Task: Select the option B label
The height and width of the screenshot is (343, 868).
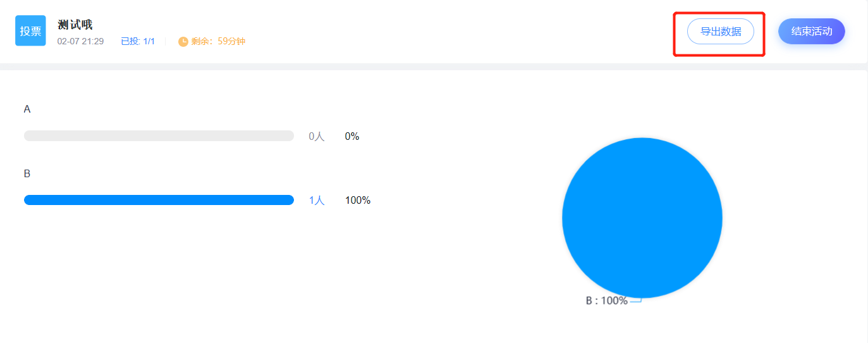Action: point(27,173)
